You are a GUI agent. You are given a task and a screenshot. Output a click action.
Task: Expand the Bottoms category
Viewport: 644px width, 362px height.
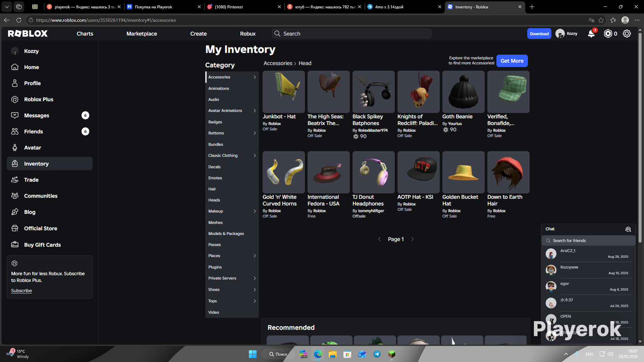[255, 133]
